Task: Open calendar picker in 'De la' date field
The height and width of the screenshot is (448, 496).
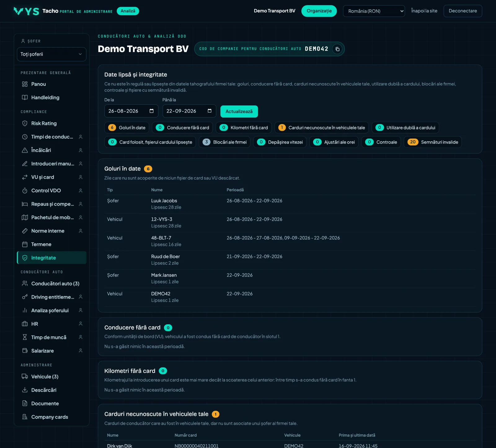Action: (x=152, y=111)
